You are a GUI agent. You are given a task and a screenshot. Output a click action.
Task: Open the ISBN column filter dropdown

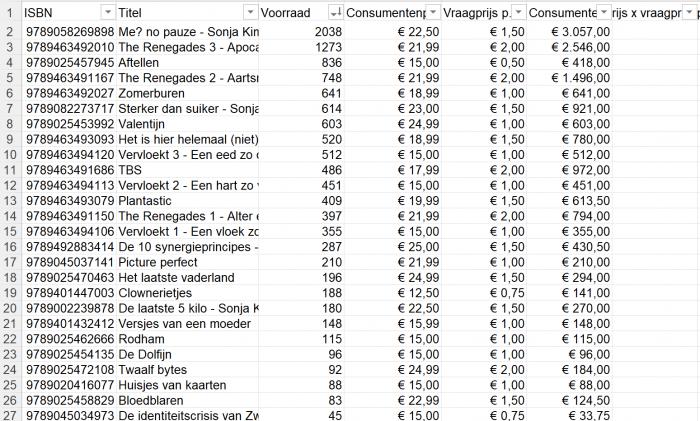pos(106,12)
